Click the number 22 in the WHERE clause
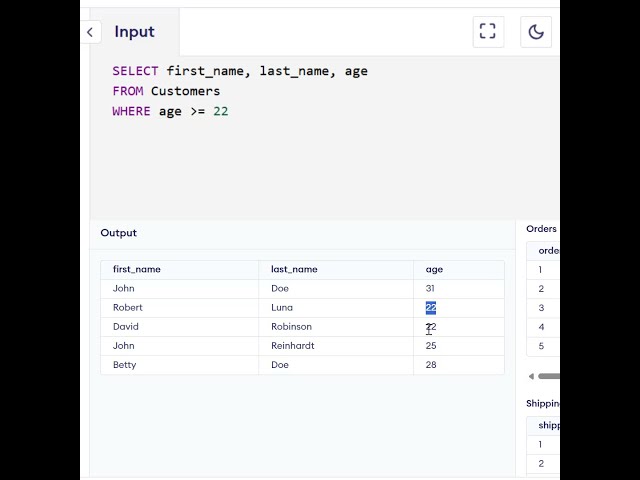This screenshot has height=480, width=640. 221,111
